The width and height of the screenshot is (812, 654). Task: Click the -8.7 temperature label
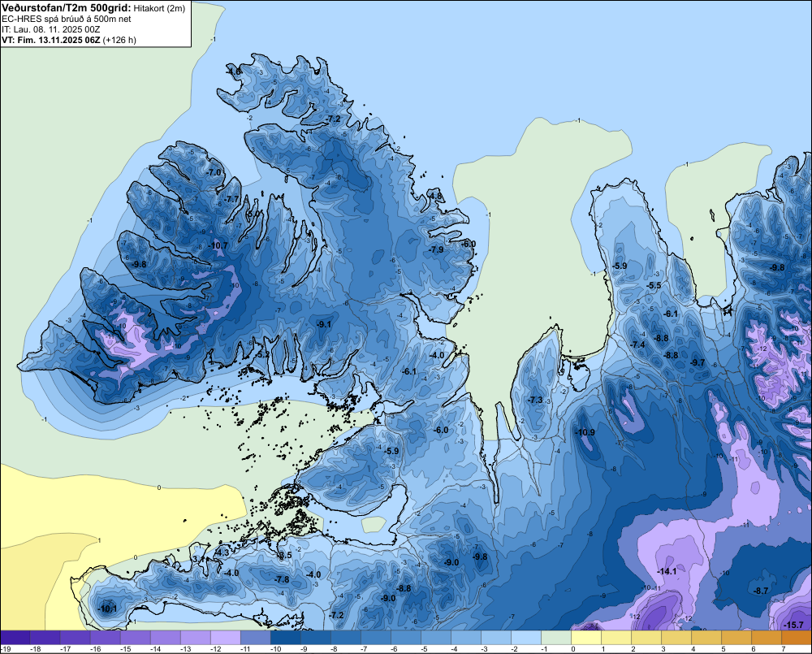click(762, 591)
